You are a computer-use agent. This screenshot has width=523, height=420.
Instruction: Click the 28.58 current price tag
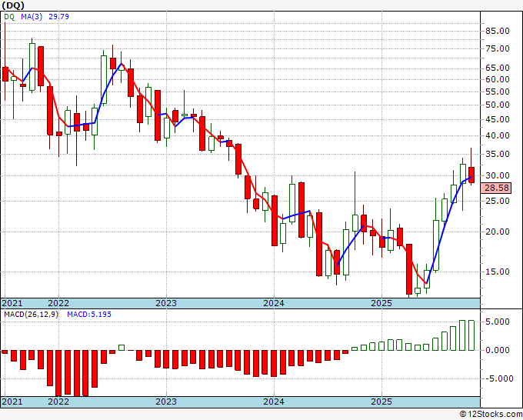click(x=497, y=188)
